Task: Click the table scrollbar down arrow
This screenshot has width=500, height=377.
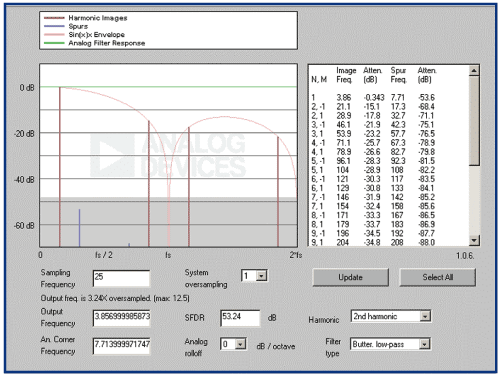Action: 474,240
